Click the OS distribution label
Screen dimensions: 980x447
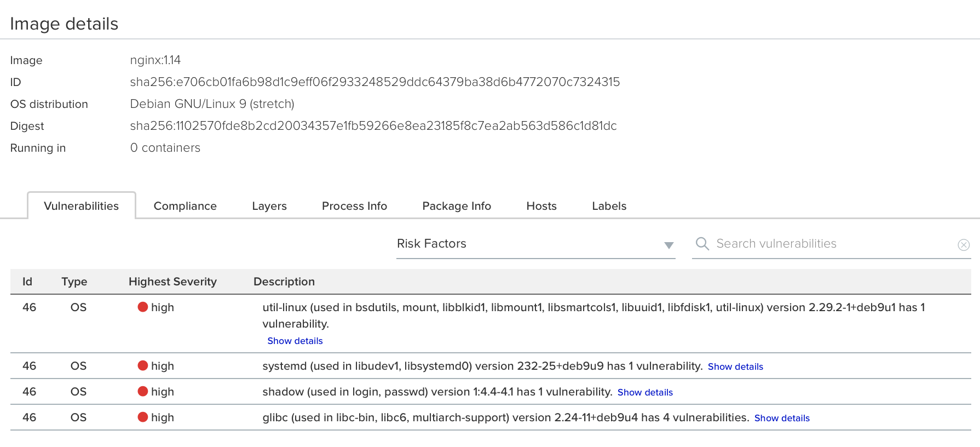[49, 104]
